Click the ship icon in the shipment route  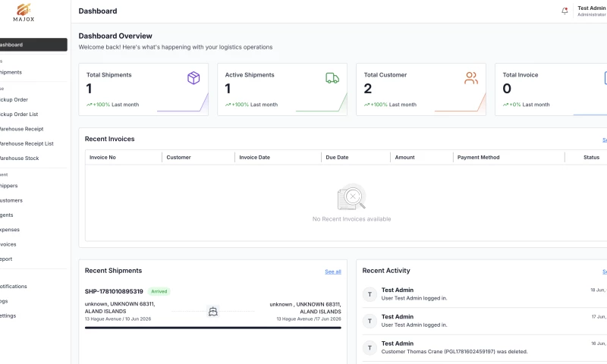(213, 312)
